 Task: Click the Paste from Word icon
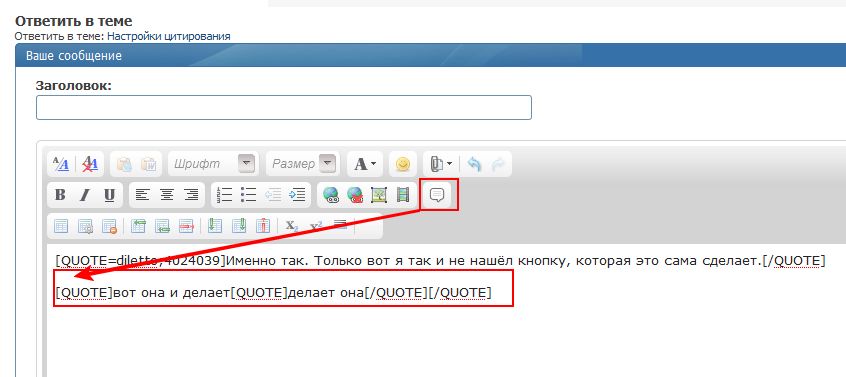[x=148, y=164]
